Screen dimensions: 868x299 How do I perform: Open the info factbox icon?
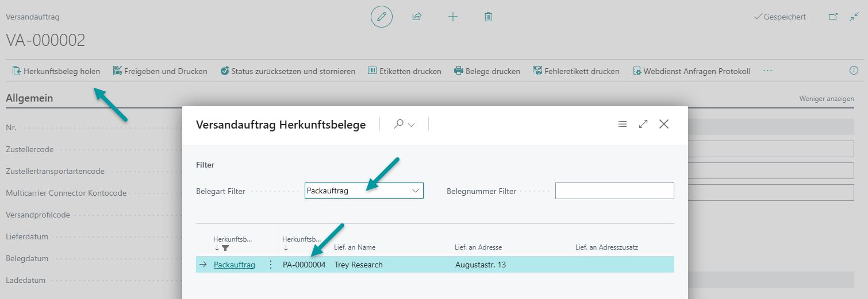click(x=854, y=71)
